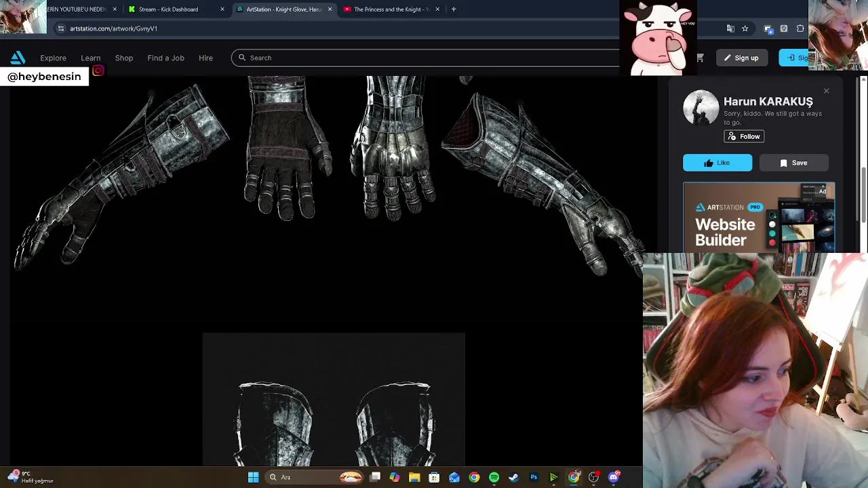This screenshot has width=868, height=488.
Task: Click the artstation.com address bar URL
Action: tap(113, 28)
